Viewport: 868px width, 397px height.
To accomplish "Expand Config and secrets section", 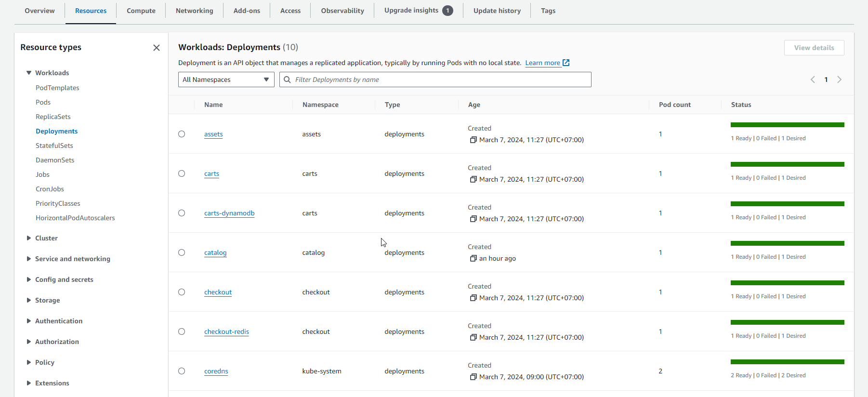I will tap(29, 279).
